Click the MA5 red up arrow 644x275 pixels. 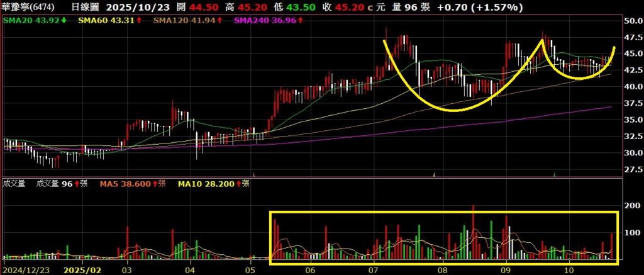click(x=153, y=184)
